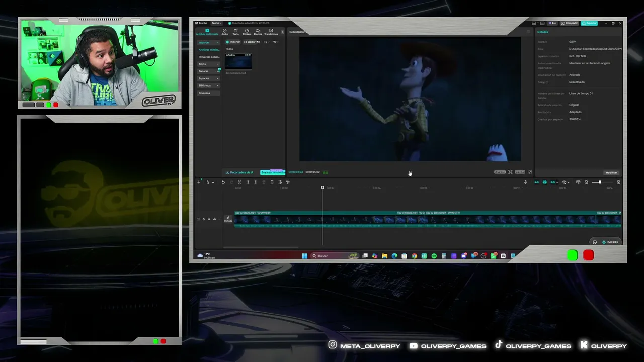Toggle track lock icon
This screenshot has height=362, width=644.
point(204,219)
